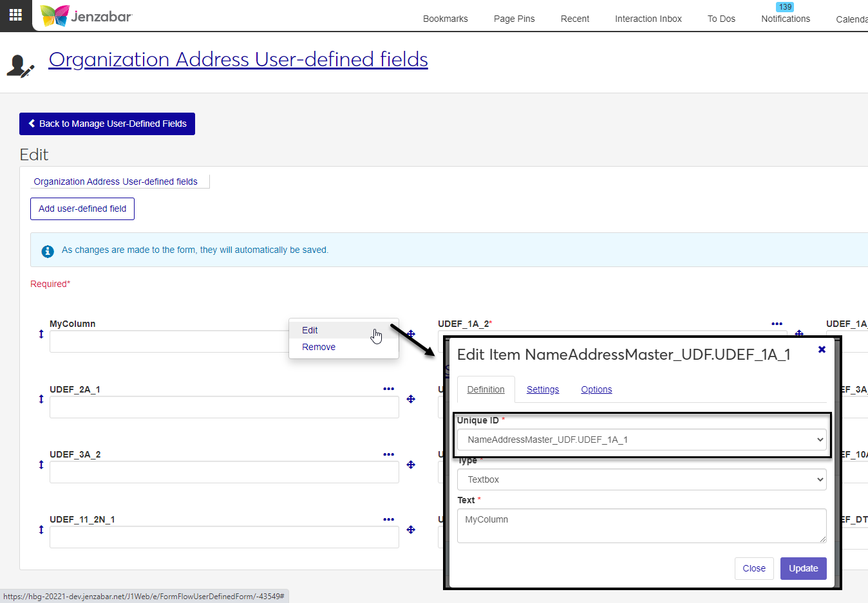Close the Edit Item dialog with X
This screenshot has height=603, width=868.
[822, 349]
